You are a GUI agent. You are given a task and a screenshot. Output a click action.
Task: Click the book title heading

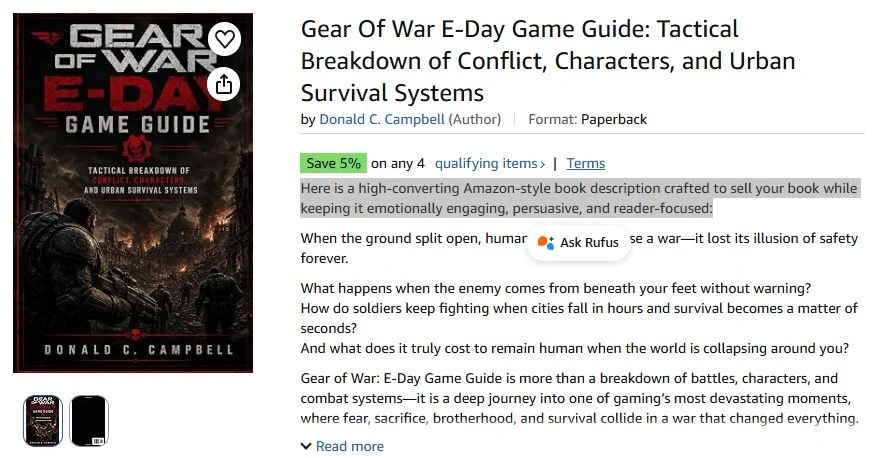548,61
